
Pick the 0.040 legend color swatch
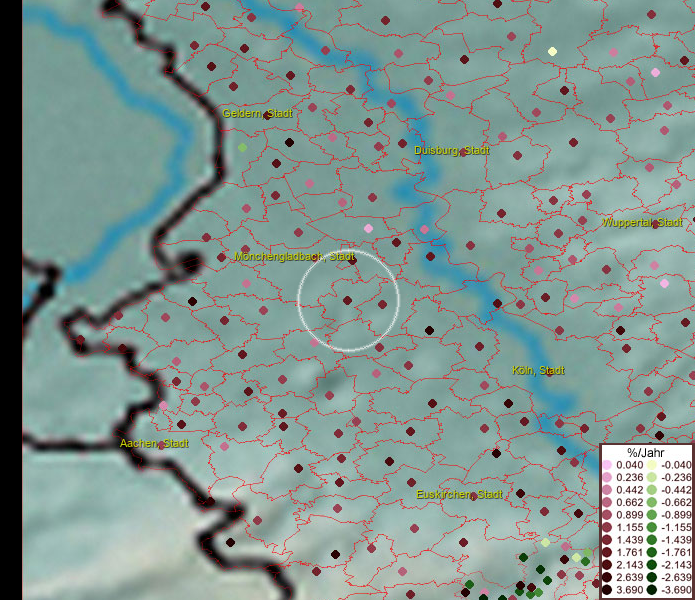[x=607, y=465]
